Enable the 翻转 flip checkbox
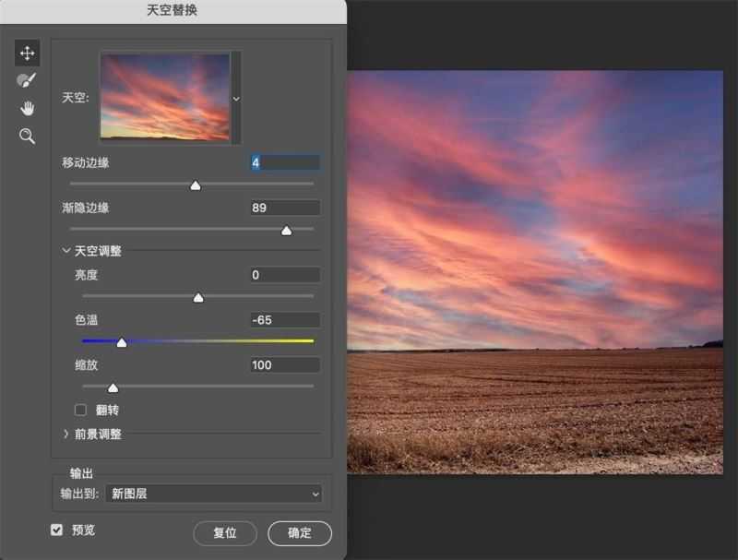 pos(80,410)
